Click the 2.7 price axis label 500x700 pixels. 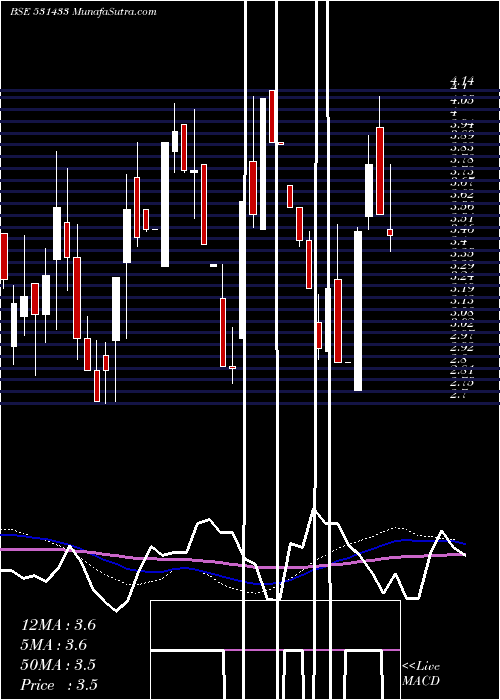tap(458, 395)
